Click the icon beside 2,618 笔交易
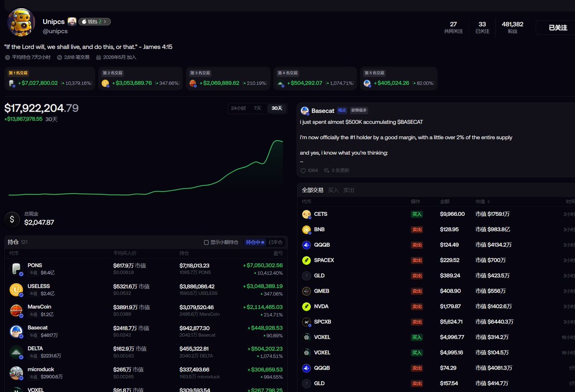The image size is (575, 392). [59, 57]
